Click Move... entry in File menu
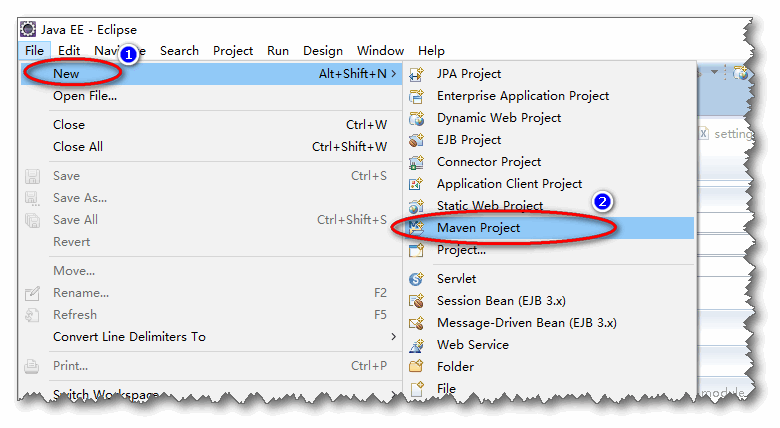 [x=211, y=271]
